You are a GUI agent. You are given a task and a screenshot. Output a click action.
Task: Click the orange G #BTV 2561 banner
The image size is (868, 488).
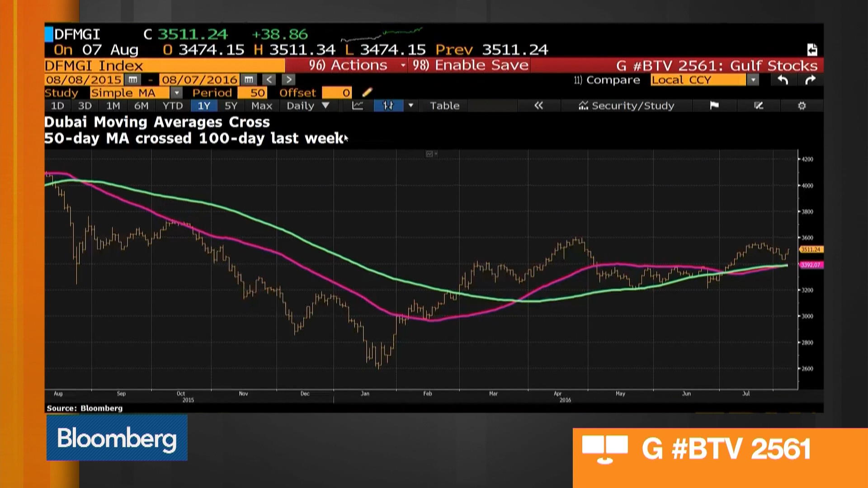coord(720,458)
